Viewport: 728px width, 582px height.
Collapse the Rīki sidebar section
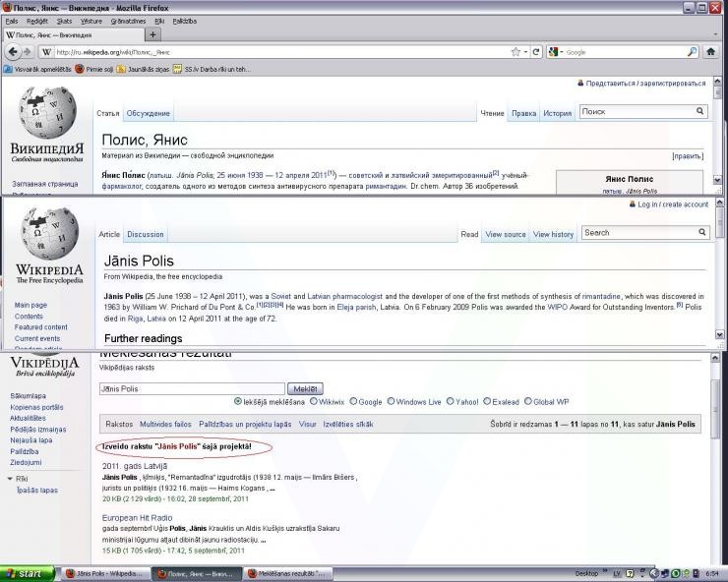coord(10,479)
